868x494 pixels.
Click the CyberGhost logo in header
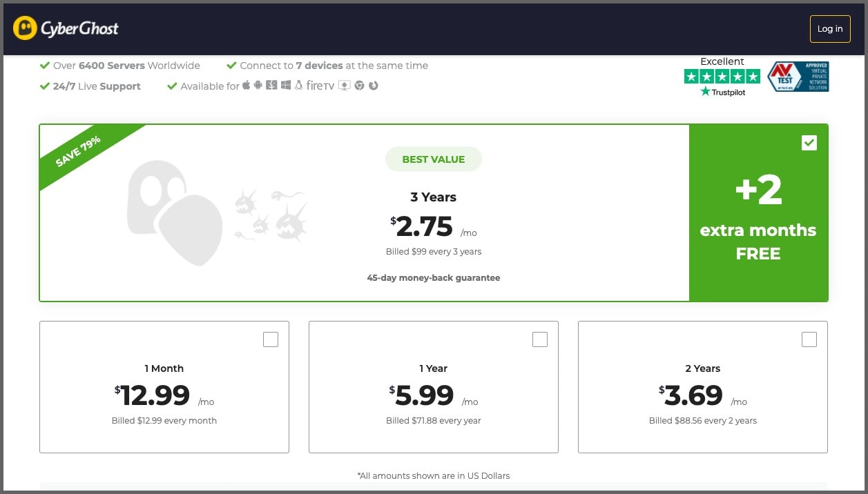(x=66, y=28)
